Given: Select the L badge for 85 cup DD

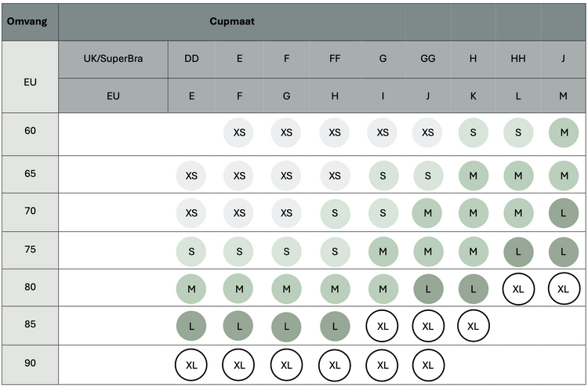Looking at the screenshot, I should [191, 325].
